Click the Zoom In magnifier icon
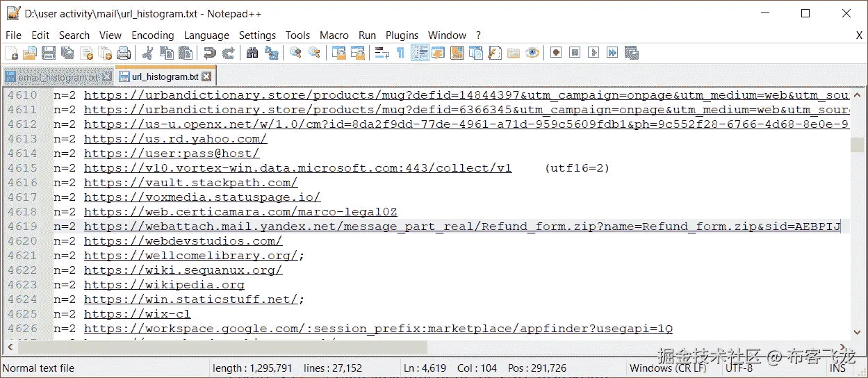Image resolution: width=868 pixels, height=378 pixels. (295, 53)
